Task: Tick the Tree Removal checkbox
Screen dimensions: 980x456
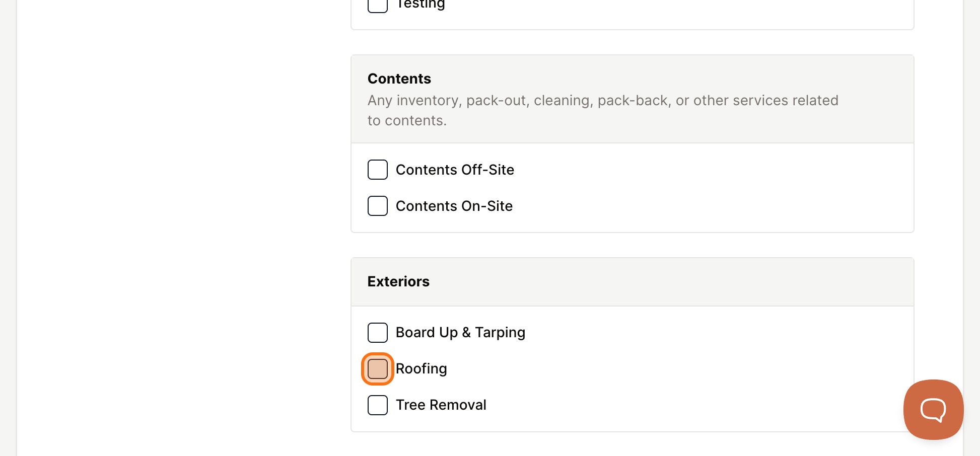Action: click(378, 405)
